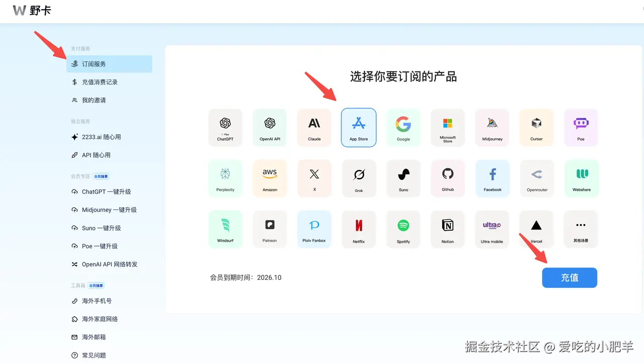Pick the Google product tile

[x=404, y=127]
